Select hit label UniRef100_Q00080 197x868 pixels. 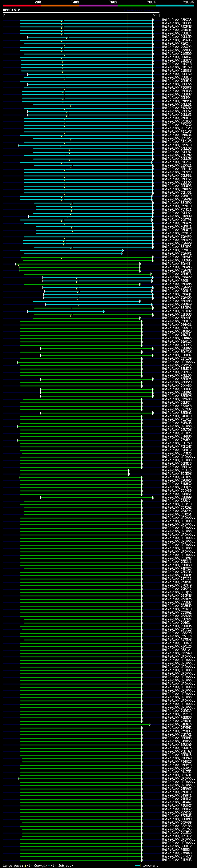177,386
